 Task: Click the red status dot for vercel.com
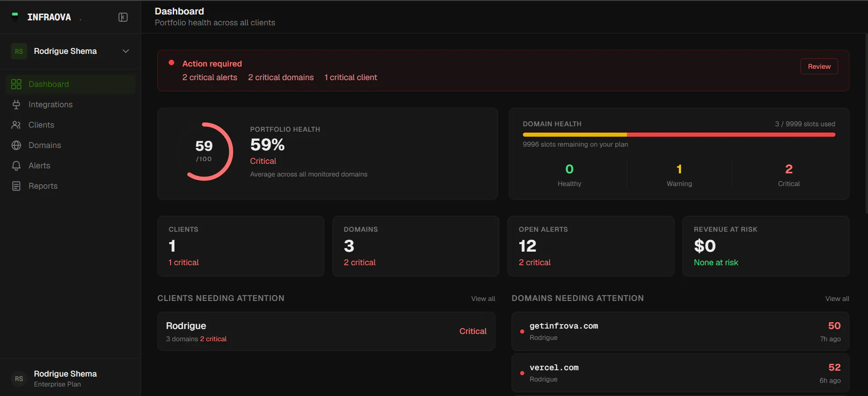522,373
